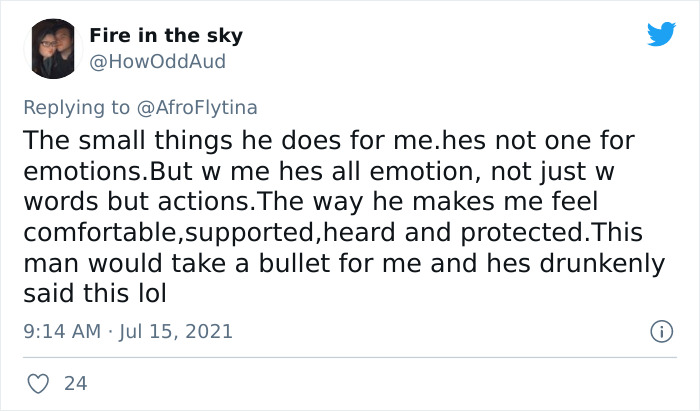Click the like count 24
This screenshot has width=700, height=411.
(x=74, y=383)
